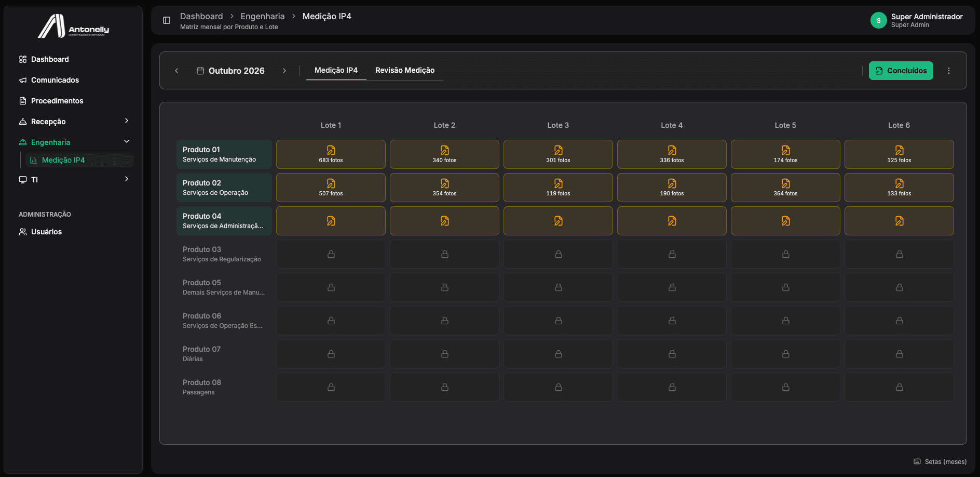The width and height of the screenshot is (980, 477).
Task: Click the Antonelly logo
Action: (x=73, y=26)
